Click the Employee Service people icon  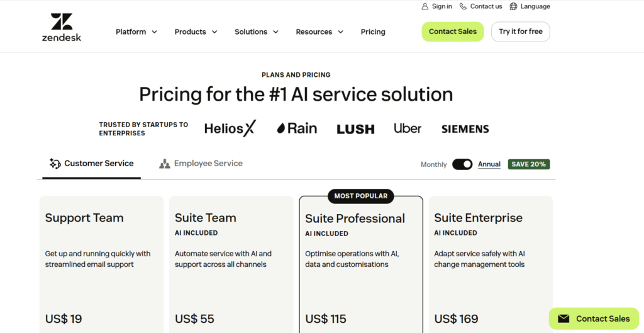tap(165, 164)
